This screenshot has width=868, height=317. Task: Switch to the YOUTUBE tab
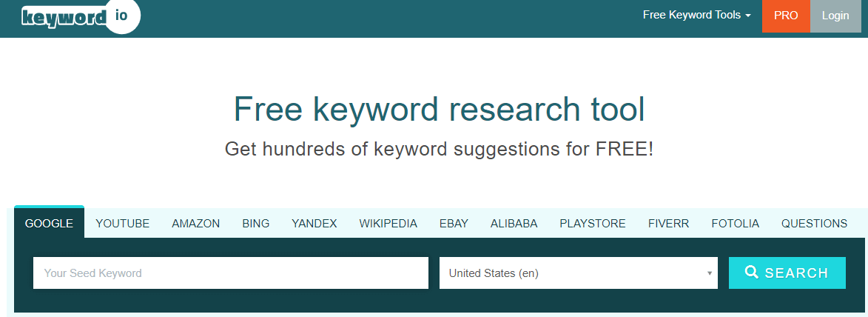[122, 224]
